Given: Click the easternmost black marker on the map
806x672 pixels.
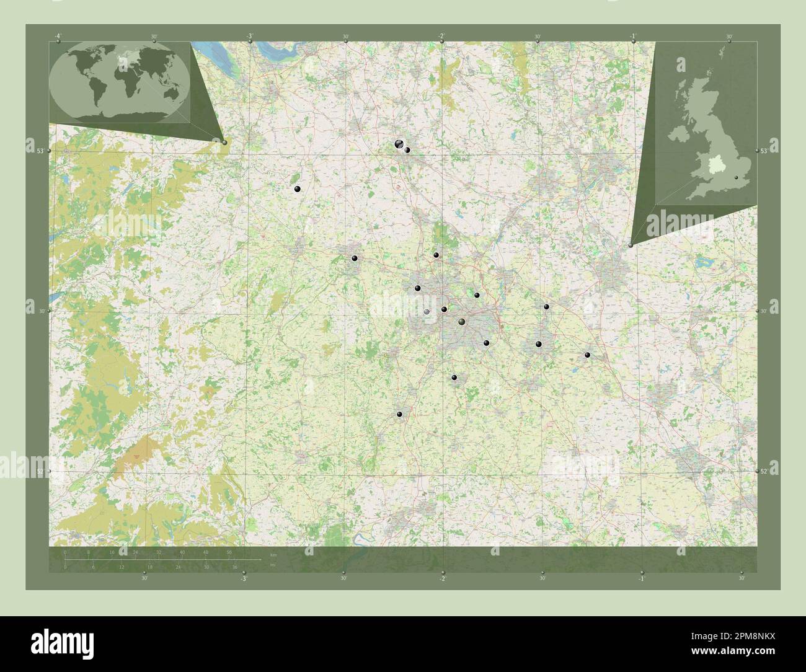Looking at the screenshot, I should click(587, 355).
